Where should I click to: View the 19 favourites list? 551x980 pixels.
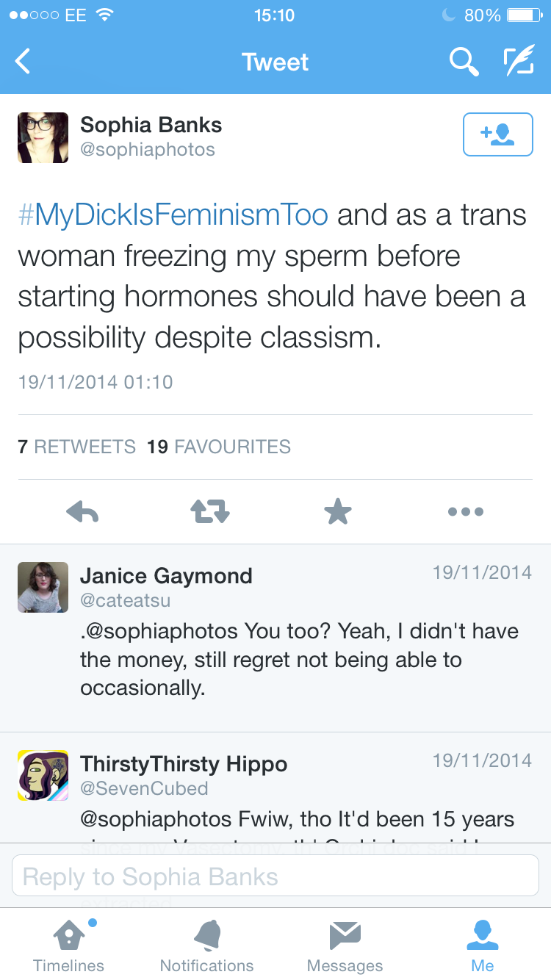pos(219,447)
